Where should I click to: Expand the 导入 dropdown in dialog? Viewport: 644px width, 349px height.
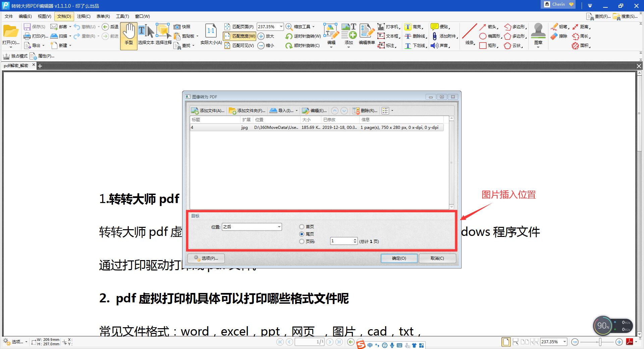[x=297, y=111]
